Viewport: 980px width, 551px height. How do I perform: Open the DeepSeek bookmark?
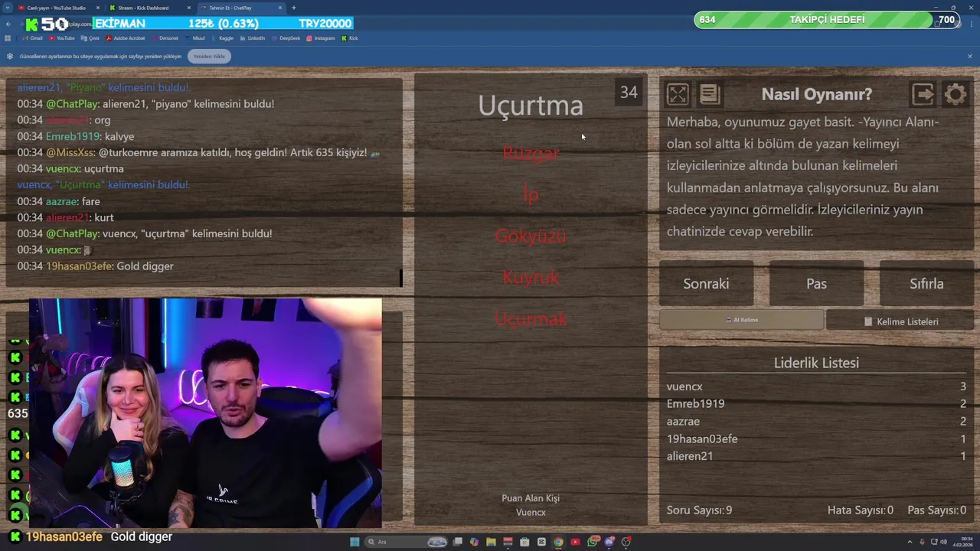[286, 38]
